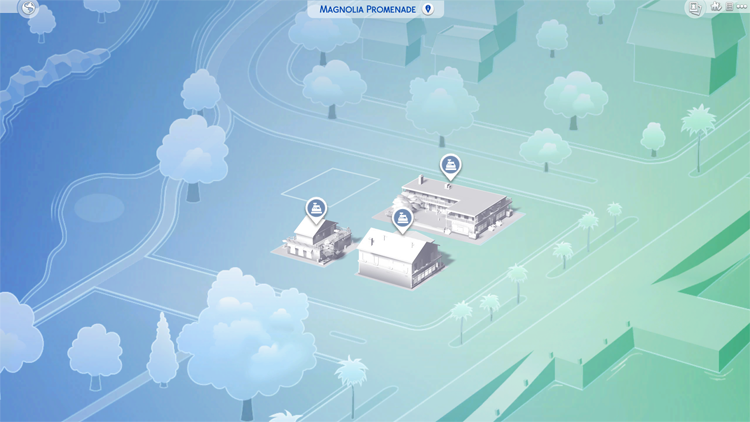Select the retail pin above the long flat-roofed building

(451, 167)
